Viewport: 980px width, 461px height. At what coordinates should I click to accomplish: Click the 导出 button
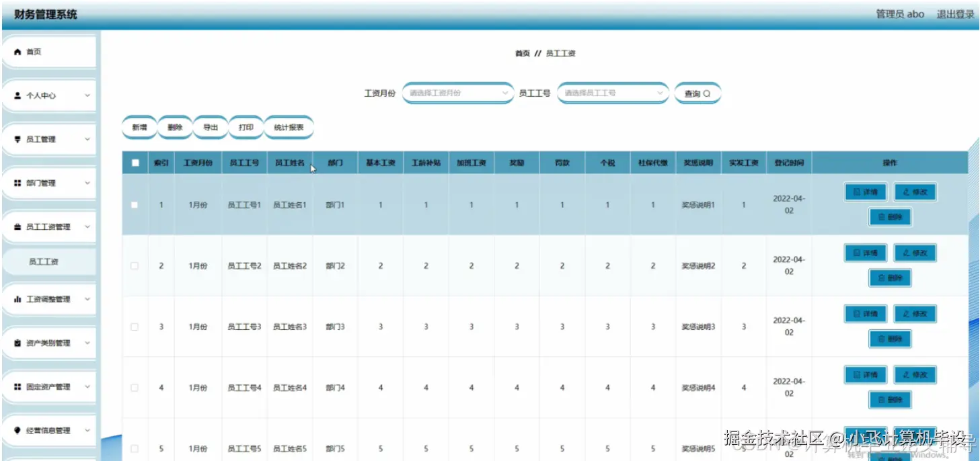211,128
